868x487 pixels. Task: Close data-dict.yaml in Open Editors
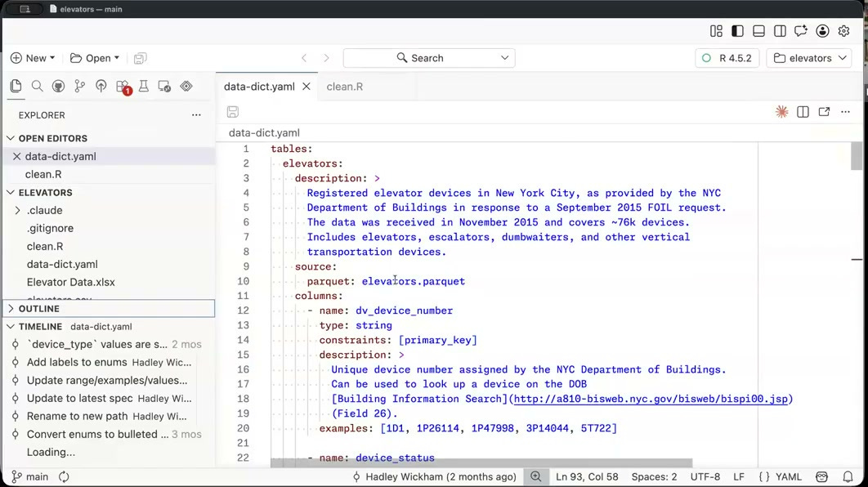16,157
